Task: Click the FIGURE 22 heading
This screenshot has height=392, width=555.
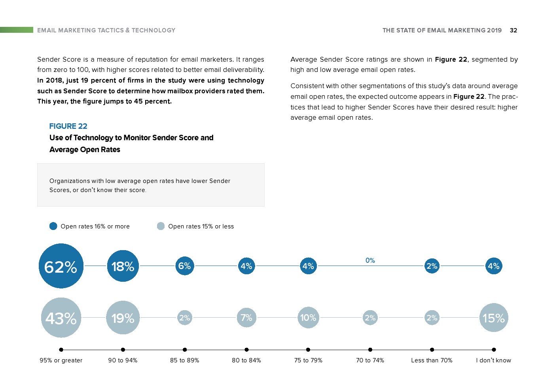Action: click(x=68, y=126)
